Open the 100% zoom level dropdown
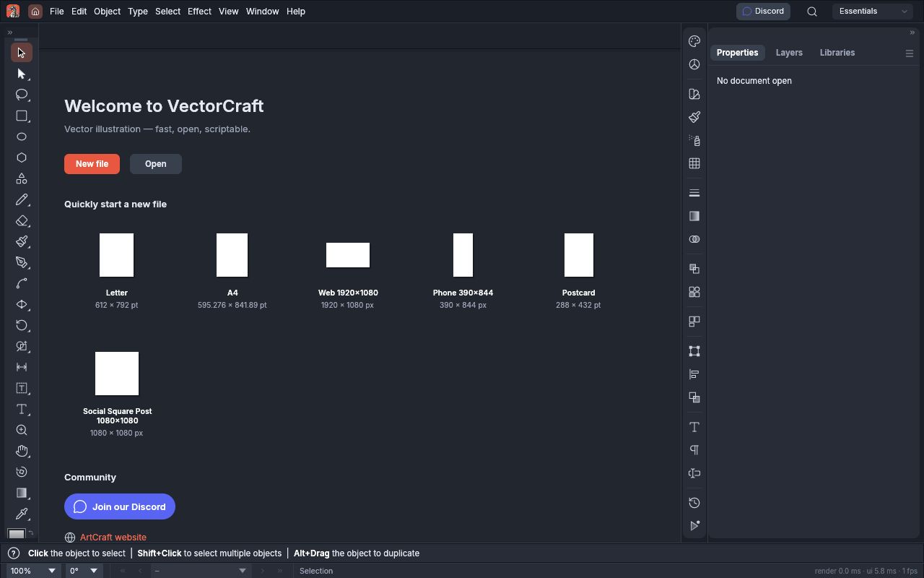 (x=33, y=571)
